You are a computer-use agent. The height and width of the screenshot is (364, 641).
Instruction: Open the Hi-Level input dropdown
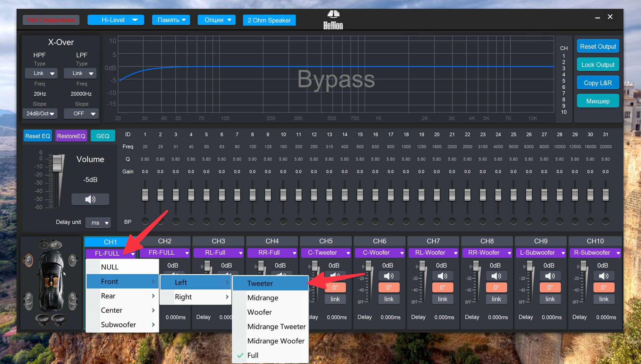[x=116, y=20]
